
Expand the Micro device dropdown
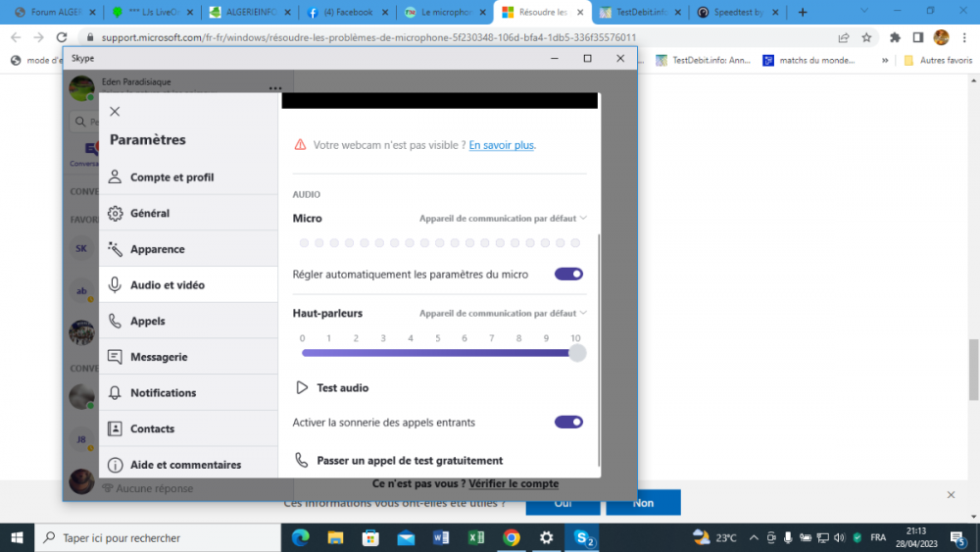pos(503,219)
